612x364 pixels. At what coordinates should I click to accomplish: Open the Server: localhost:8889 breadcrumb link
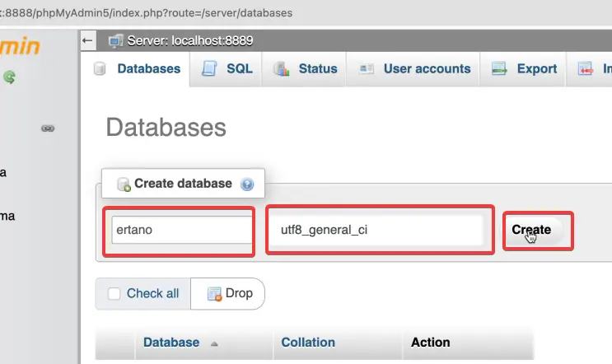click(x=189, y=40)
